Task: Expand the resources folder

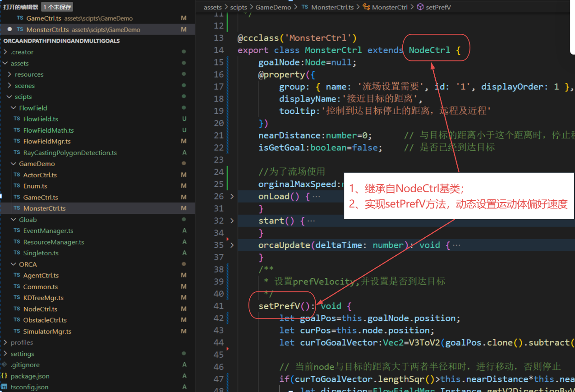Action: pyautogui.click(x=9, y=74)
